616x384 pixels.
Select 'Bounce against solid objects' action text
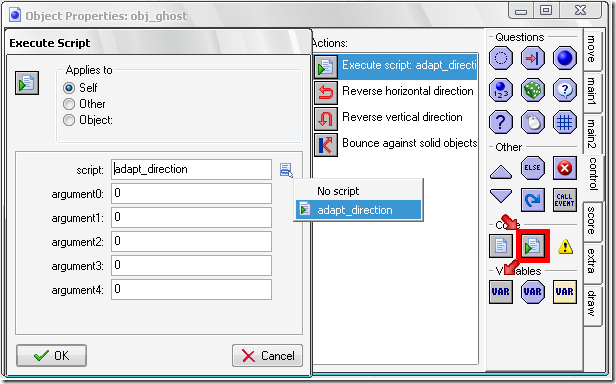(409, 143)
